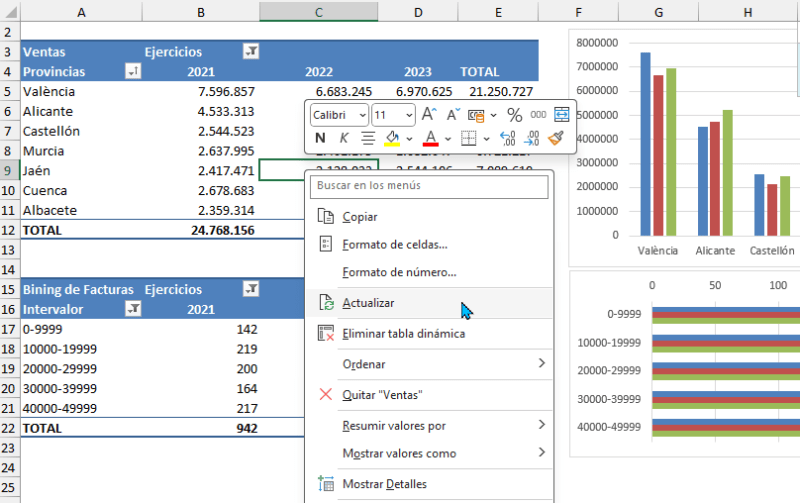Open fill color palette arrow
The width and height of the screenshot is (800, 503).
tap(409, 138)
